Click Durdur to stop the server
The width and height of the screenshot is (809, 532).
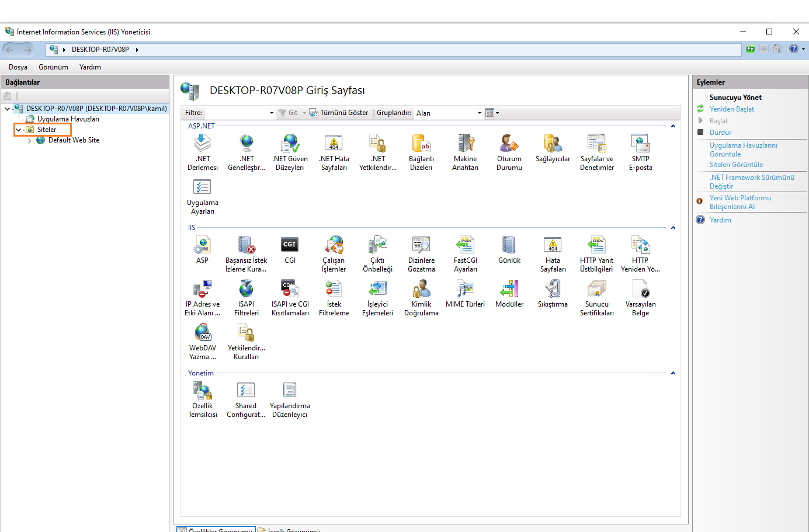pyautogui.click(x=720, y=133)
